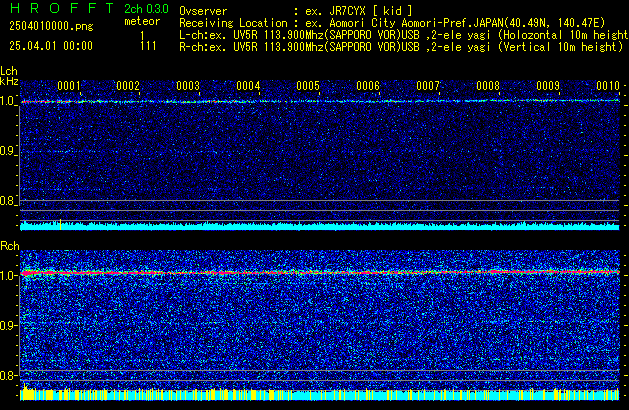Select time marker 0001

point(69,86)
